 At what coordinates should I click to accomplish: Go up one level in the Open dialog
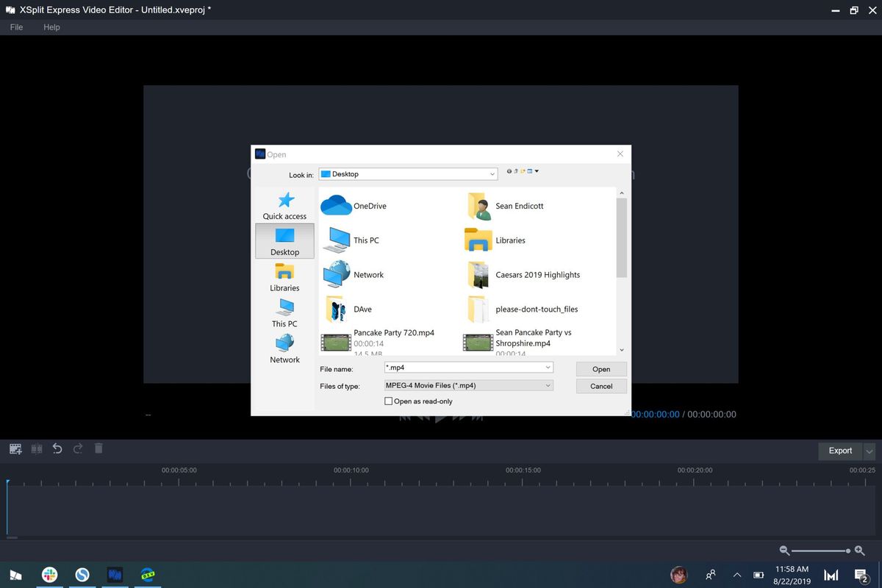515,171
